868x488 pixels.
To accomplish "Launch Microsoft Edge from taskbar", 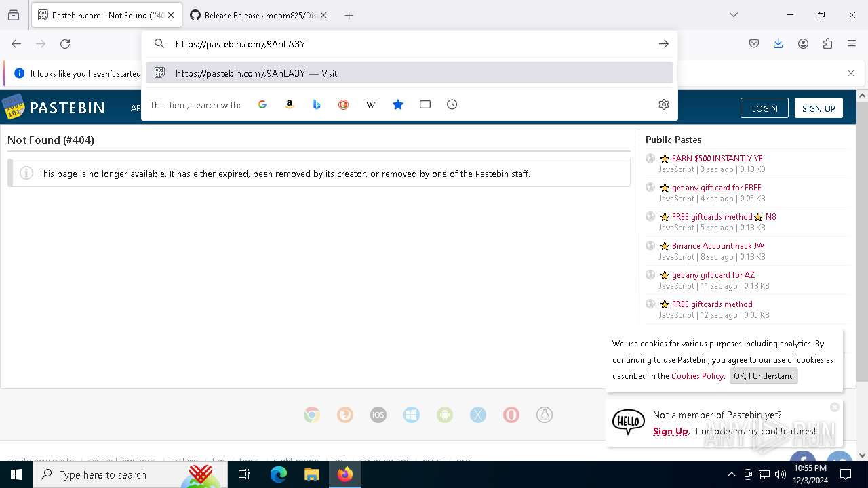I will pos(279,474).
